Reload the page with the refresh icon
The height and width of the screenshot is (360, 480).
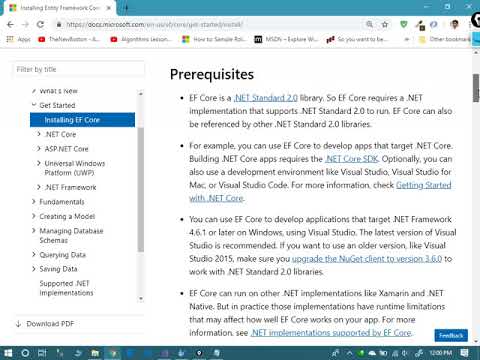[40, 24]
